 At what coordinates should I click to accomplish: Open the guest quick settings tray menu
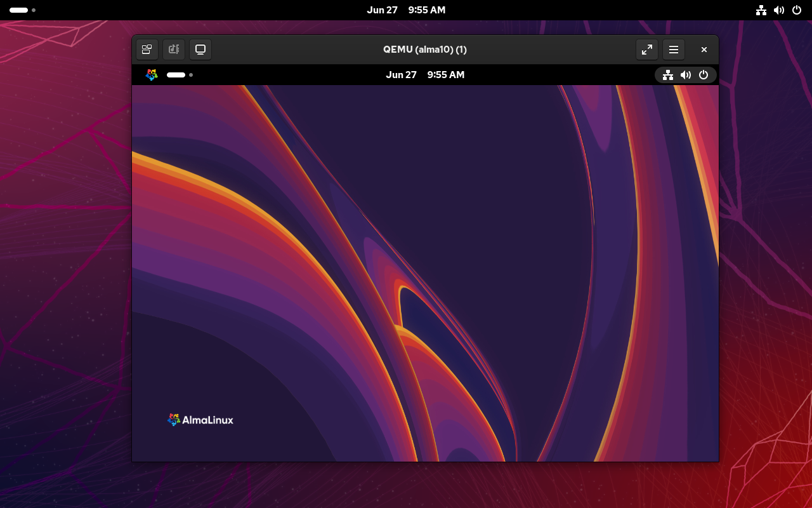tap(686, 75)
